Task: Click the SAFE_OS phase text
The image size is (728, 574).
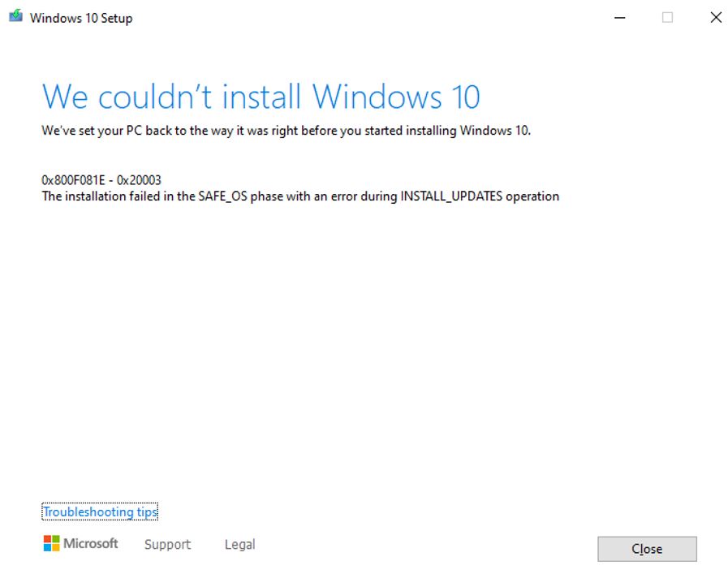Action: (x=223, y=196)
